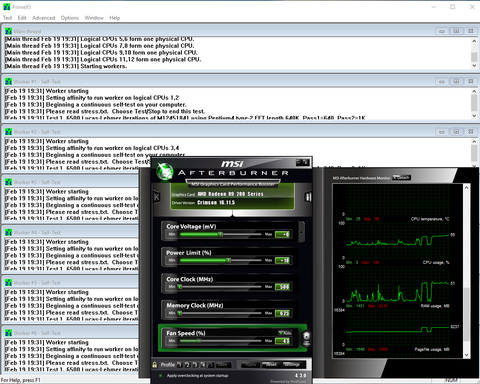The image size is (480, 384).
Task: Click scroll-up arrow in Worker #1 window
Action: (x=474, y=91)
